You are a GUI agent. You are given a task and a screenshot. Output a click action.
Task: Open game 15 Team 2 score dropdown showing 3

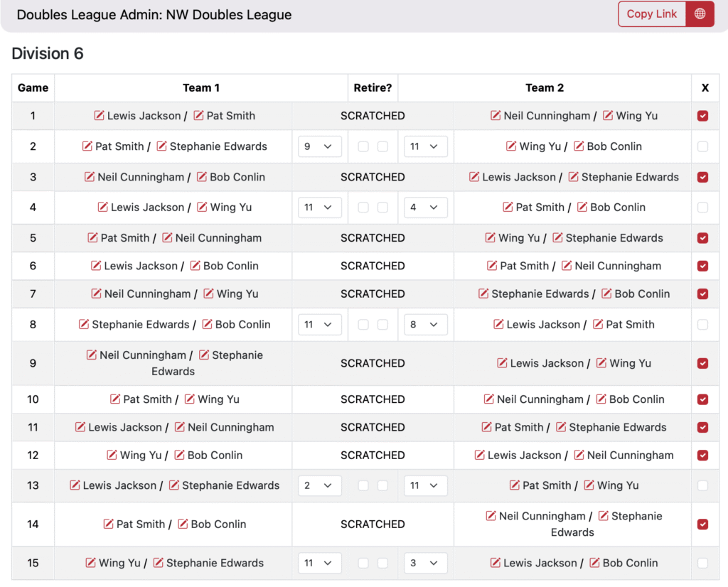click(x=425, y=562)
